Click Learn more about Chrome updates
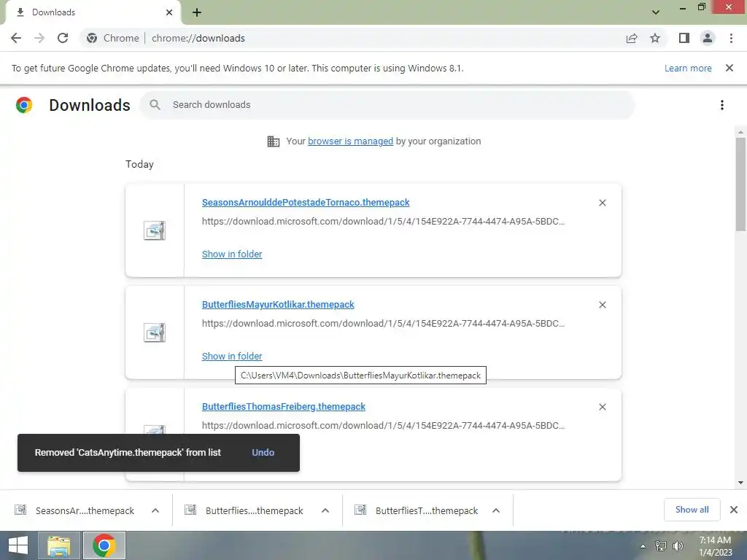The width and height of the screenshot is (747, 560). 688,68
